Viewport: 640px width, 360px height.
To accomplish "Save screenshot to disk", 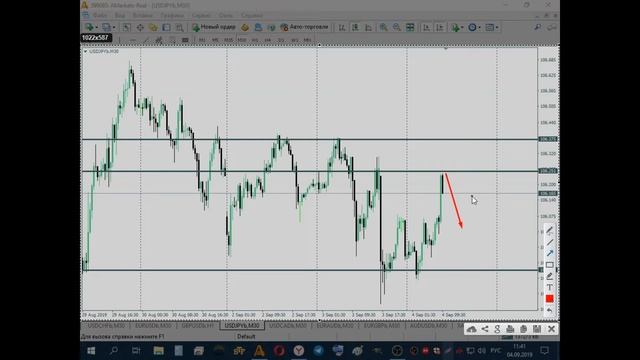I will (537, 329).
